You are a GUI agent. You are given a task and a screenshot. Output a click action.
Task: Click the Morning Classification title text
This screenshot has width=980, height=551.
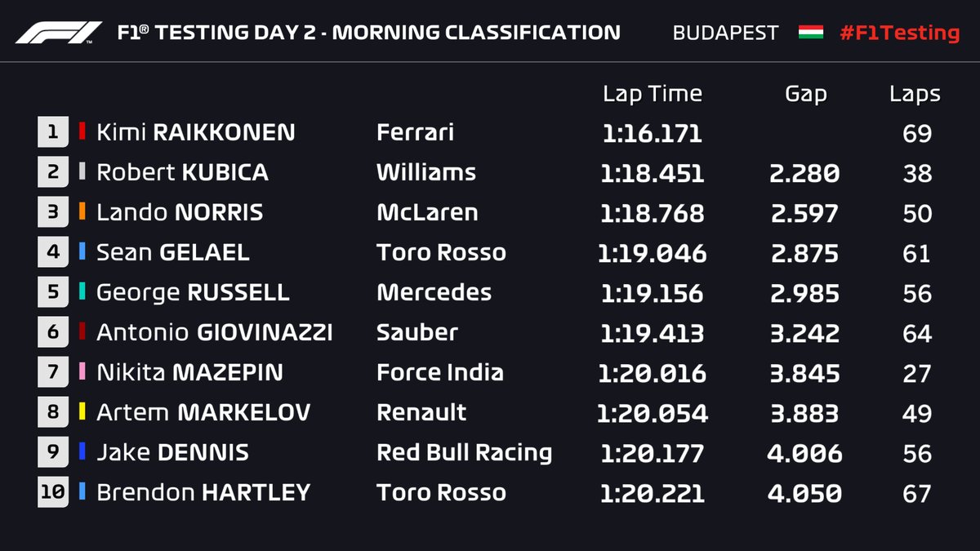pyautogui.click(x=477, y=33)
